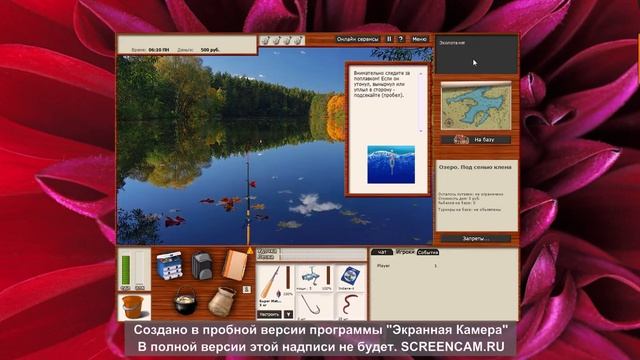Click the rod durability vertical bar
The width and height of the screenshot is (640, 360).
click(288, 278)
